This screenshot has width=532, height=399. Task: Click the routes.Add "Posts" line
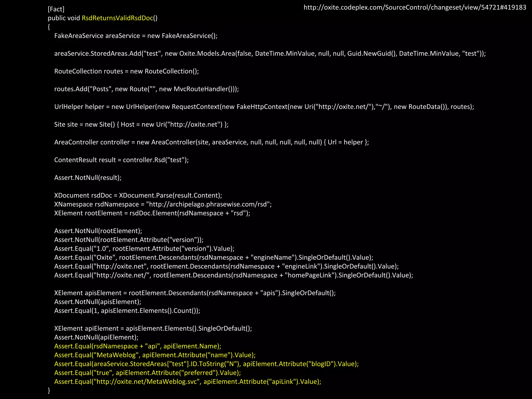click(147, 89)
